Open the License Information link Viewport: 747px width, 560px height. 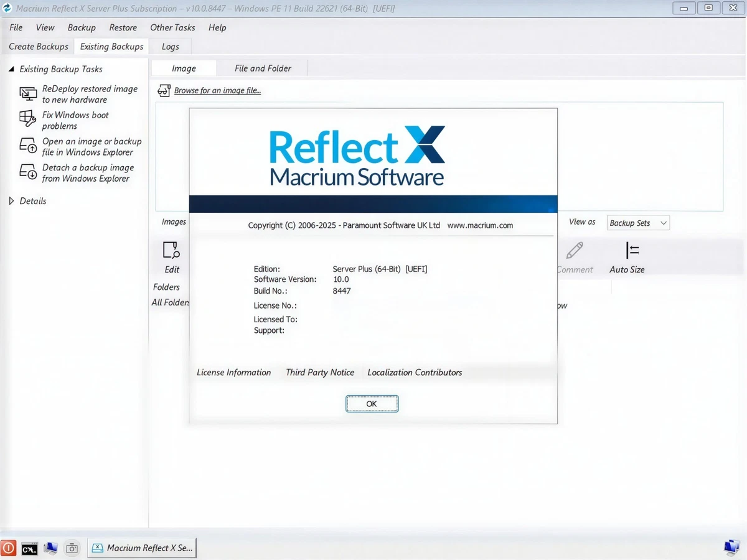pyautogui.click(x=234, y=373)
